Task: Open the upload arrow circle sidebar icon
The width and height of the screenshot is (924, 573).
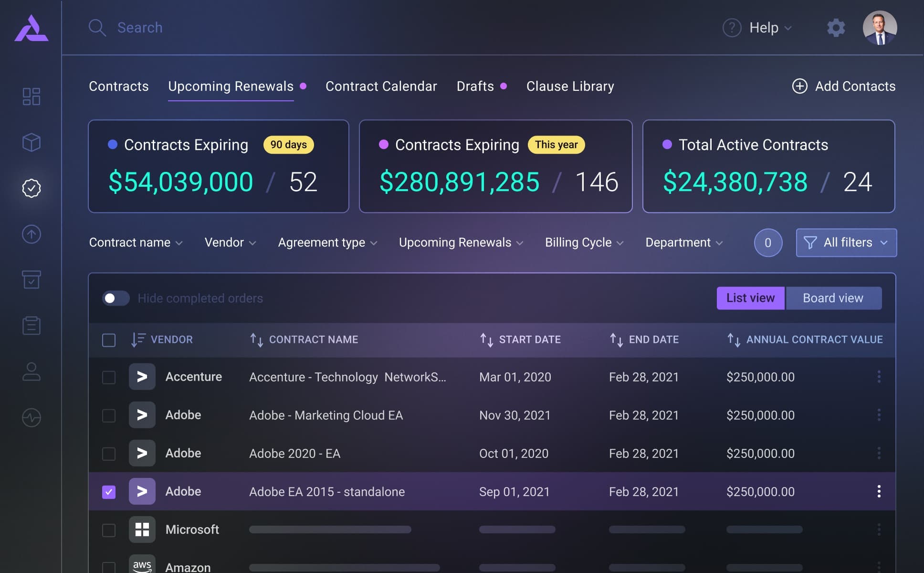Action: [x=31, y=234]
